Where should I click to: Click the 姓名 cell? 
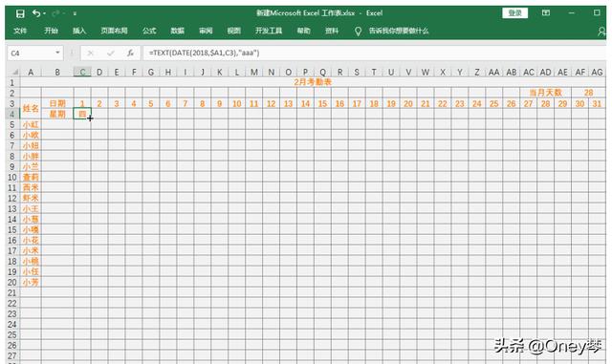point(31,109)
